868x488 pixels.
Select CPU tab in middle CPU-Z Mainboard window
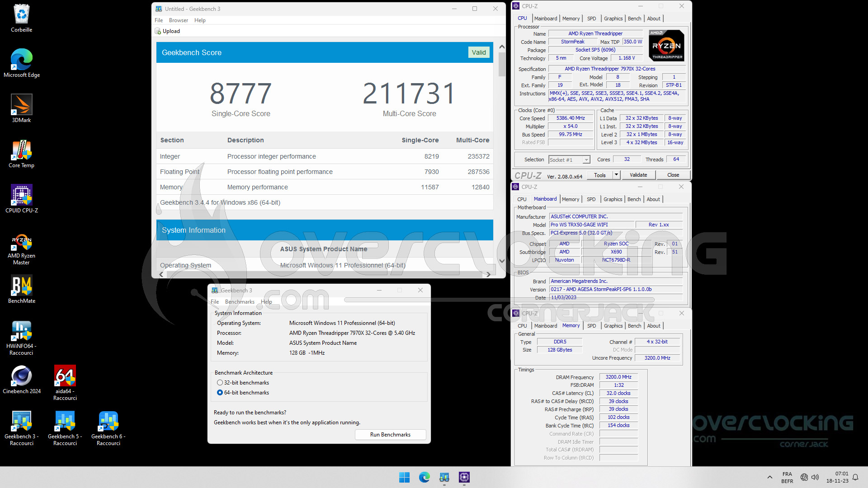pyautogui.click(x=522, y=199)
